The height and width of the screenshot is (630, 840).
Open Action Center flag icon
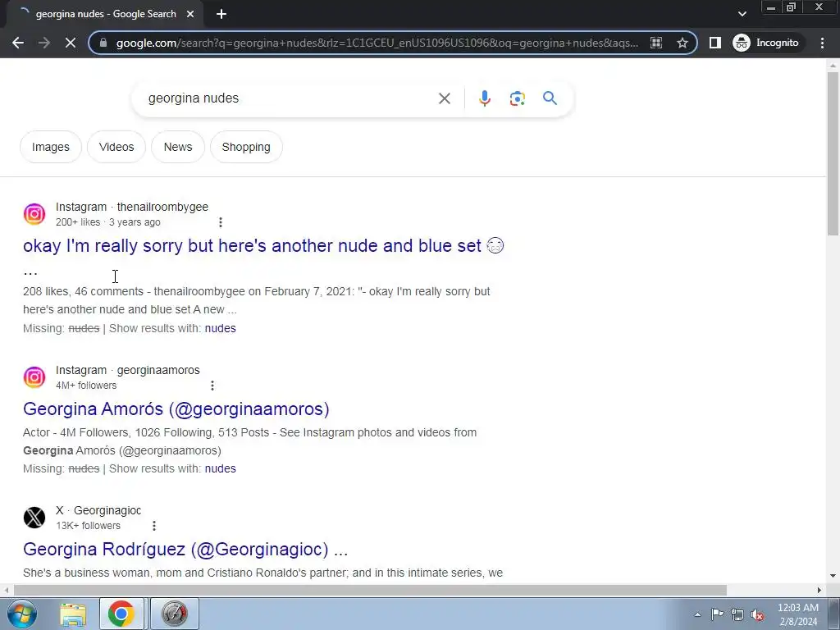[x=717, y=614]
